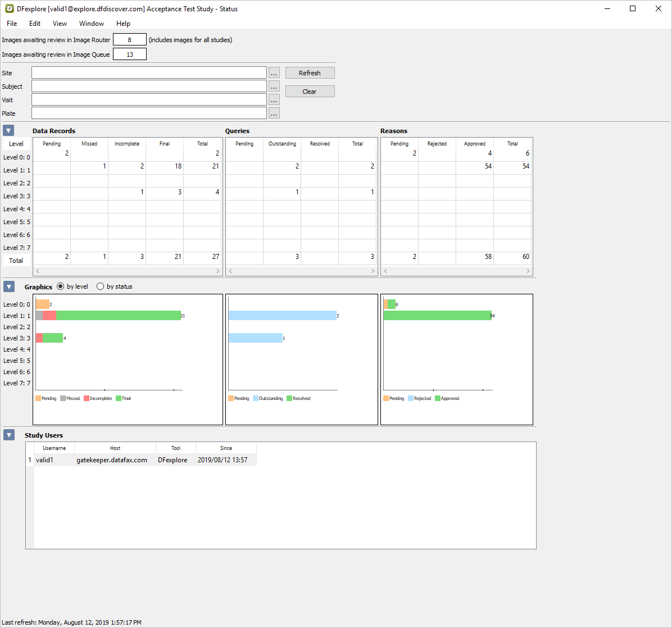672x628 pixels.
Task: Click Reasons table right scroll arrow
Action: 528,271
